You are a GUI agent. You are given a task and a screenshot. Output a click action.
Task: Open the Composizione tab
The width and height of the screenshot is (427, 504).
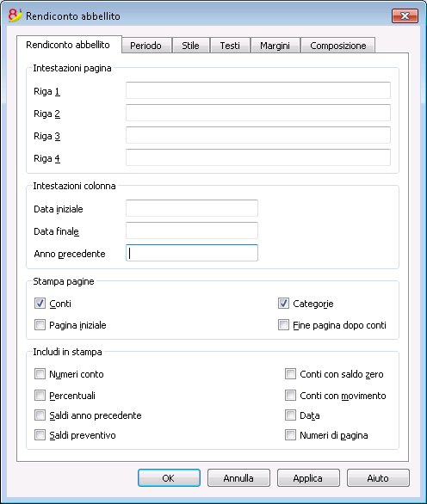click(x=337, y=46)
